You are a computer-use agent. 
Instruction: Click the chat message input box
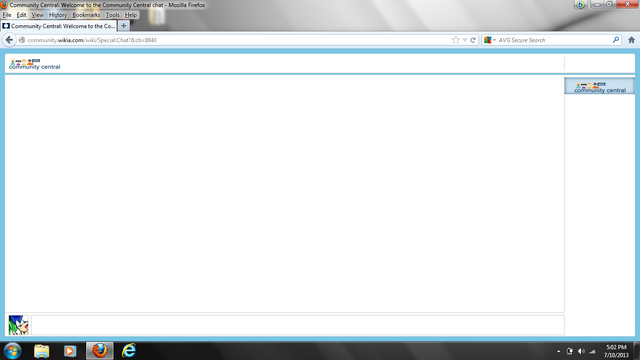(x=298, y=325)
